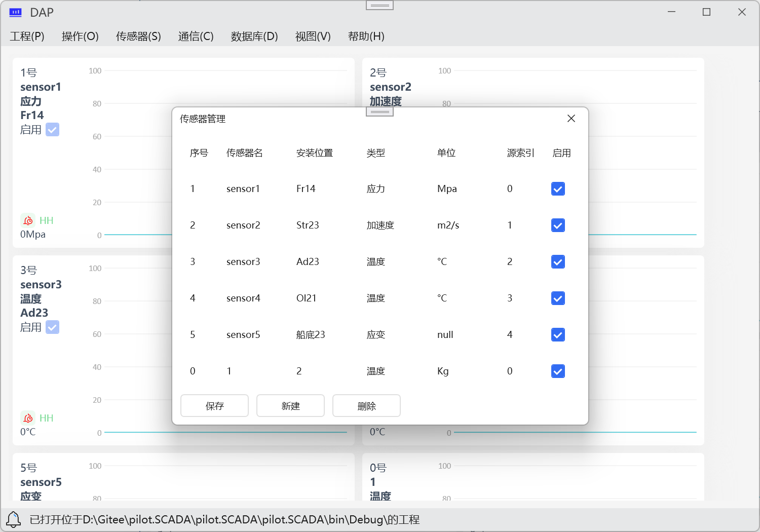The height and width of the screenshot is (532, 760).
Task: Open the 帮助(H) menu
Action: point(366,36)
